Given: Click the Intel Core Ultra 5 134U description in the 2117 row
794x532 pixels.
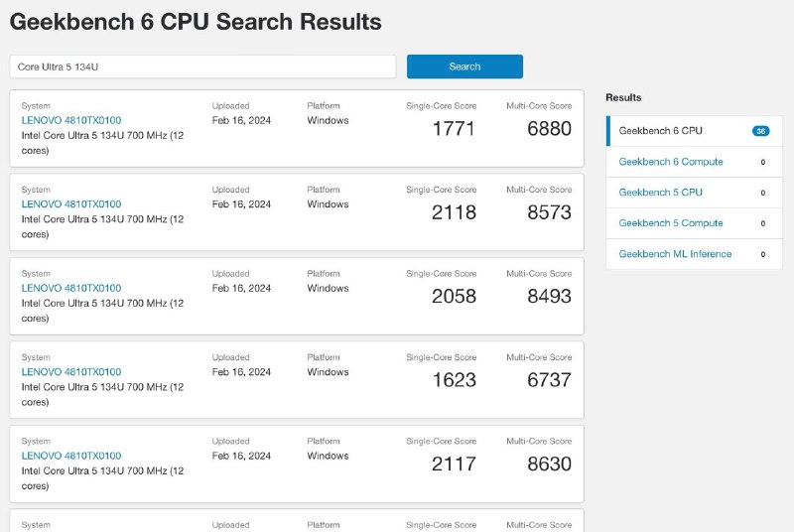Looking at the screenshot, I should [x=102, y=478].
